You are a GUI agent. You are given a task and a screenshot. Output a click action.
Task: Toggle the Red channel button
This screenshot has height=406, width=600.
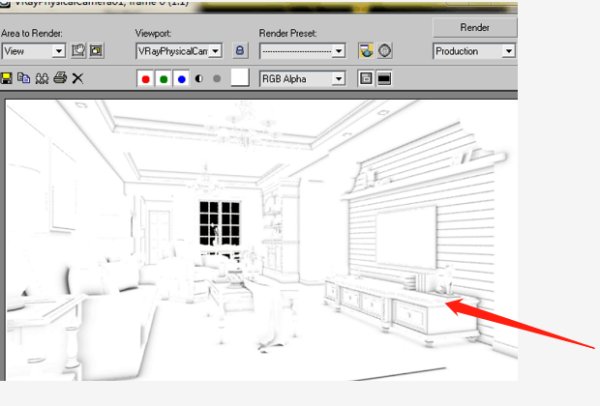point(145,79)
